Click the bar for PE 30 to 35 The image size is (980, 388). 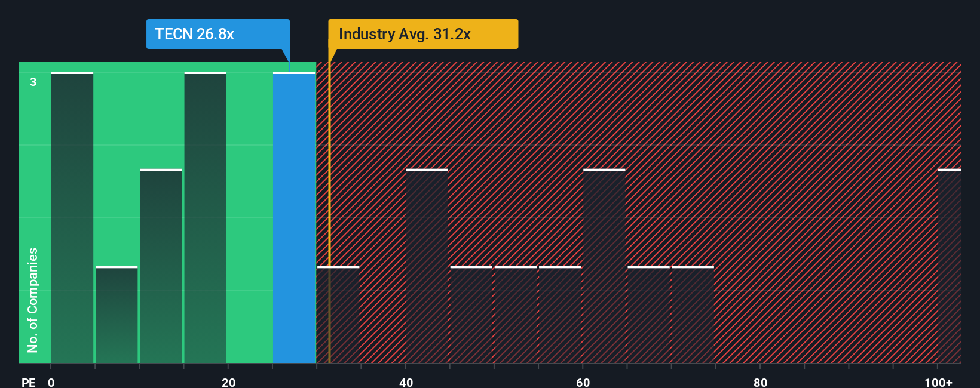pos(338,315)
